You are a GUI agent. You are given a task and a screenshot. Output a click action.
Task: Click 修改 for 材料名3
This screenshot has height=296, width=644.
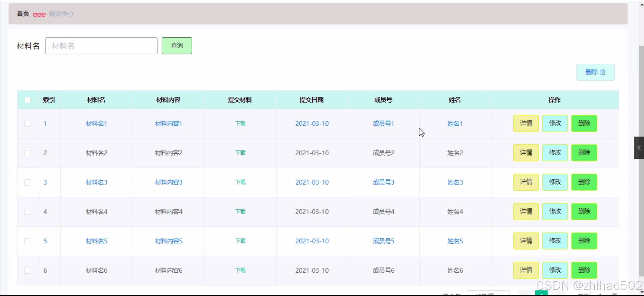tap(555, 182)
